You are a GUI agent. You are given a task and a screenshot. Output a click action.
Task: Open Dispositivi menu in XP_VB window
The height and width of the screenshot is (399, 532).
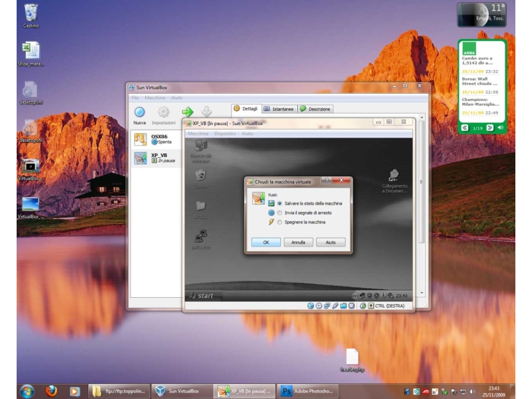pos(225,134)
